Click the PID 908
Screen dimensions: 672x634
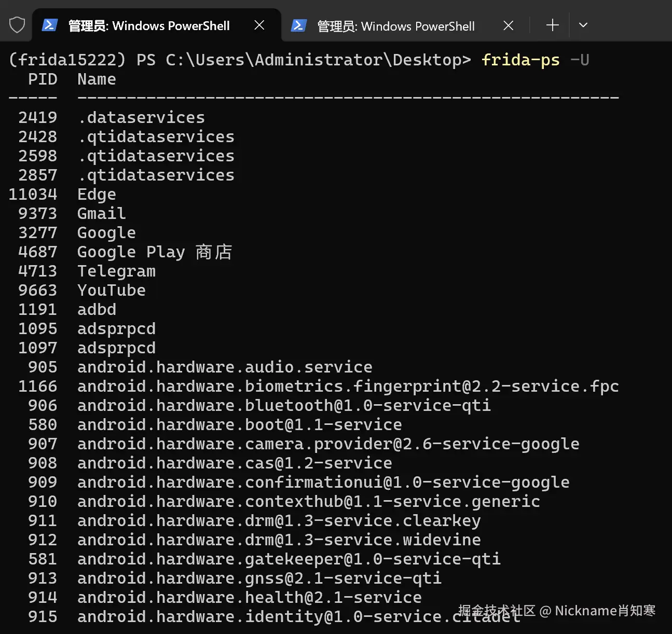pyautogui.click(x=43, y=463)
